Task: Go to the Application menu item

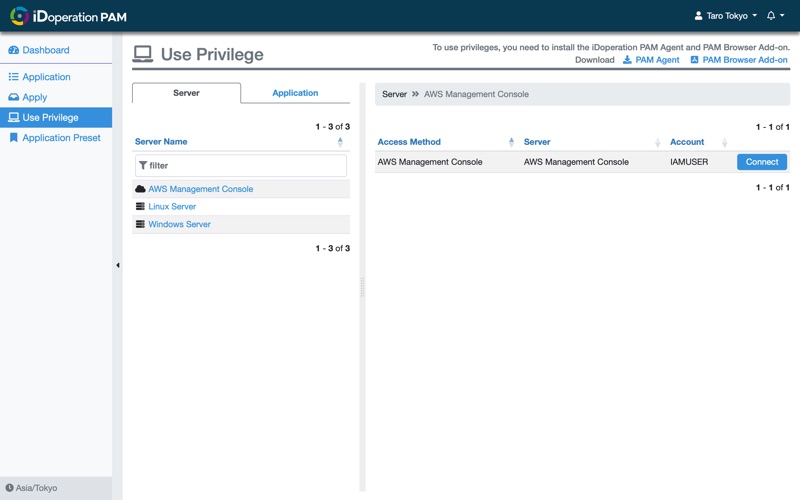Action: pos(46,77)
